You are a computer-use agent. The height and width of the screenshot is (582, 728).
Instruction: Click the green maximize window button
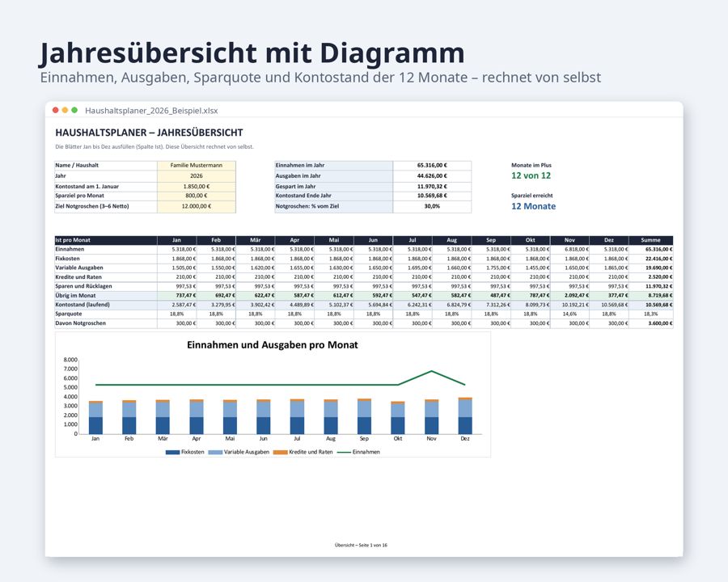(74, 110)
